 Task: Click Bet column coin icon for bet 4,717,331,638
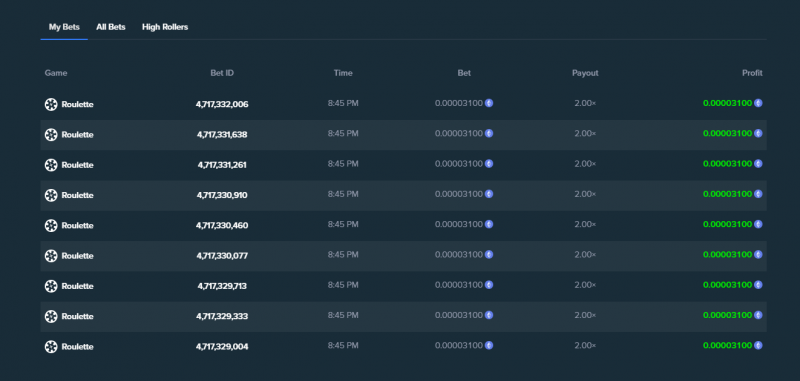(x=489, y=134)
